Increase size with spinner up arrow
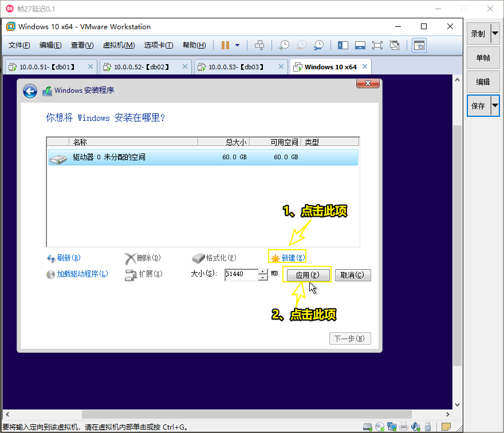Viewport: 504px width, 433px height. (x=263, y=271)
